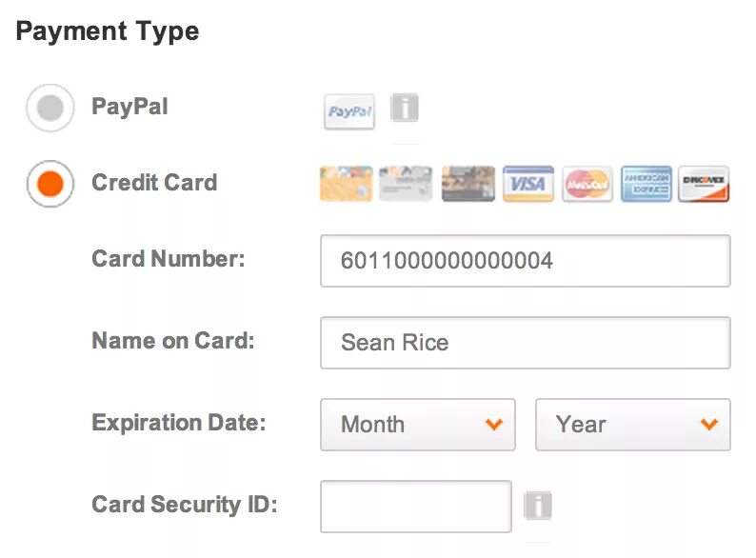This screenshot has height=558, width=756.
Task: Open the expiration Month dropdown
Action: [x=418, y=425]
